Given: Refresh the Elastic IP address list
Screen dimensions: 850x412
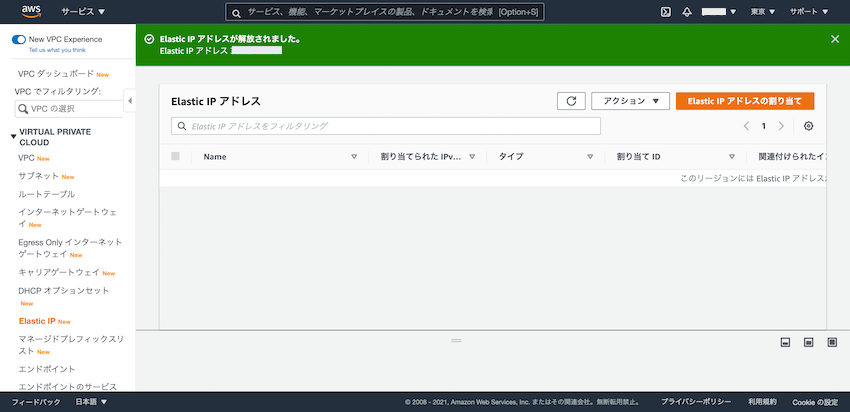Looking at the screenshot, I should pos(571,101).
